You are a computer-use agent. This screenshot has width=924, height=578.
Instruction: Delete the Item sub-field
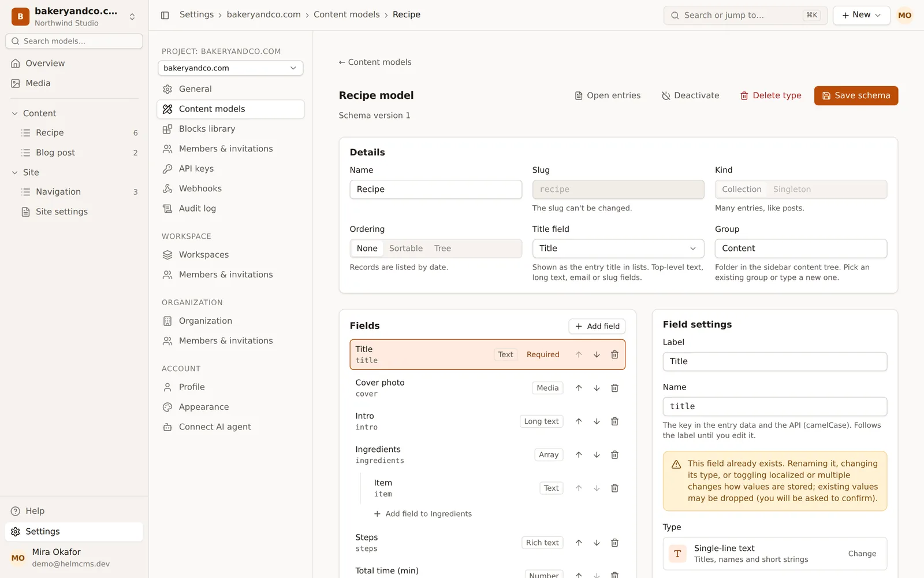pos(614,488)
